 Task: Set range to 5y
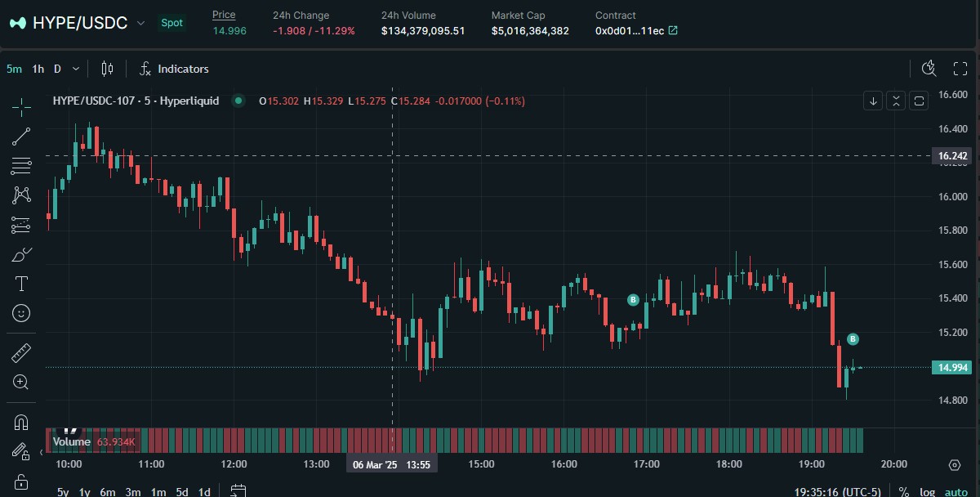click(63, 491)
